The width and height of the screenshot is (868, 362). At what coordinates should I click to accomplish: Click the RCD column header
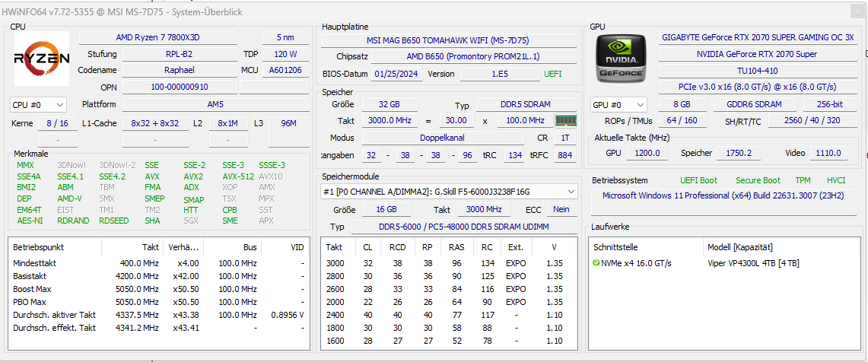coord(397,247)
